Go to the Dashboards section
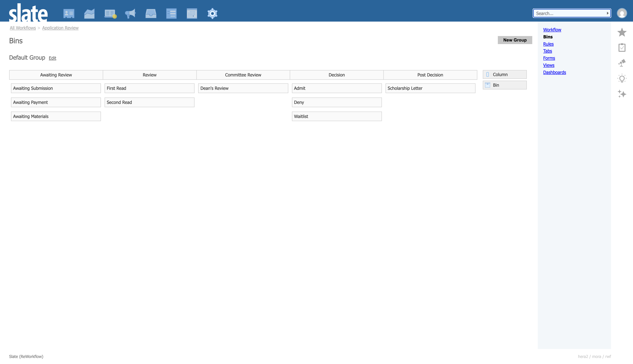Viewport: 633px width, 364px height. tap(554, 72)
